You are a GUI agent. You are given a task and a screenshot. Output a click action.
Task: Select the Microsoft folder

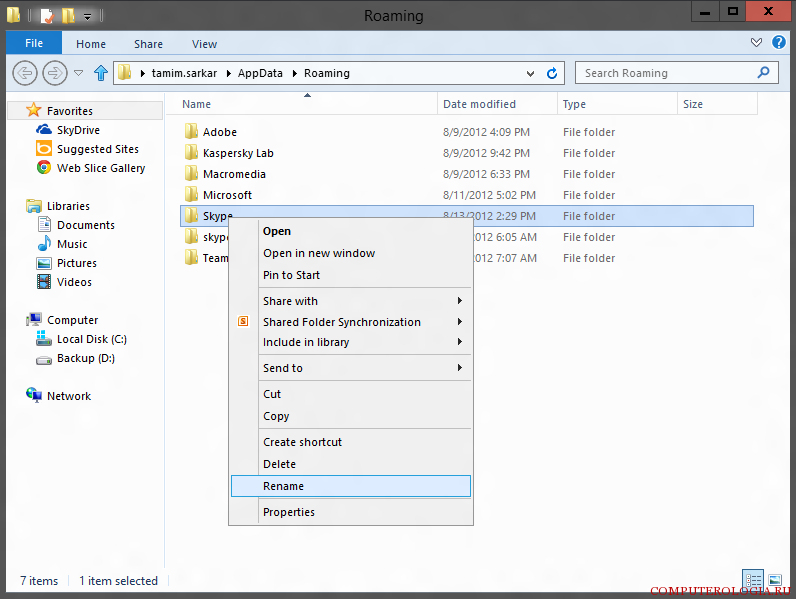[x=227, y=195]
